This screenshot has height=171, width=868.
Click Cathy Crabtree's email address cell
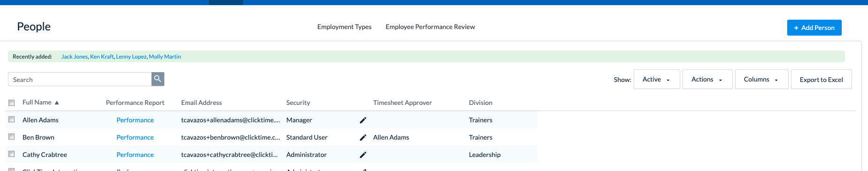pos(230,155)
